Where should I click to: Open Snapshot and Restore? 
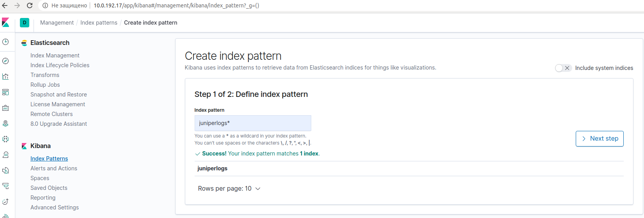pyautogui.click(x=59, y=95)
